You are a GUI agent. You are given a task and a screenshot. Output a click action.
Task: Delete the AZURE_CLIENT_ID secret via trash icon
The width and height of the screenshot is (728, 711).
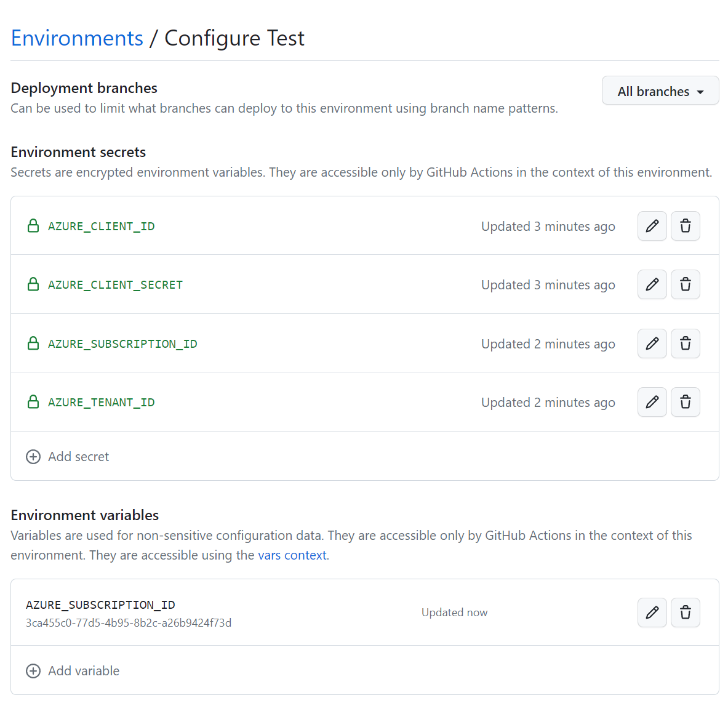(x=686, y=226)
